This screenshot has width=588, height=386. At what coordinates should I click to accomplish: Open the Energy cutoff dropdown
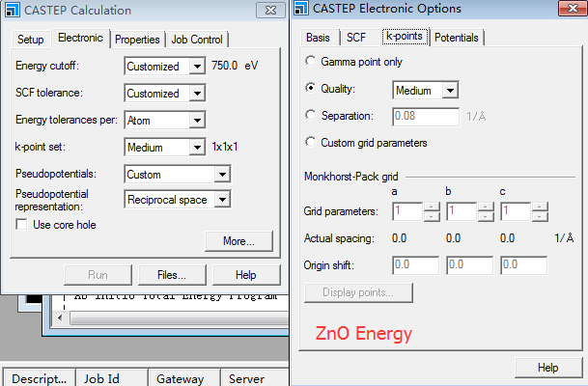coord(197,67)
